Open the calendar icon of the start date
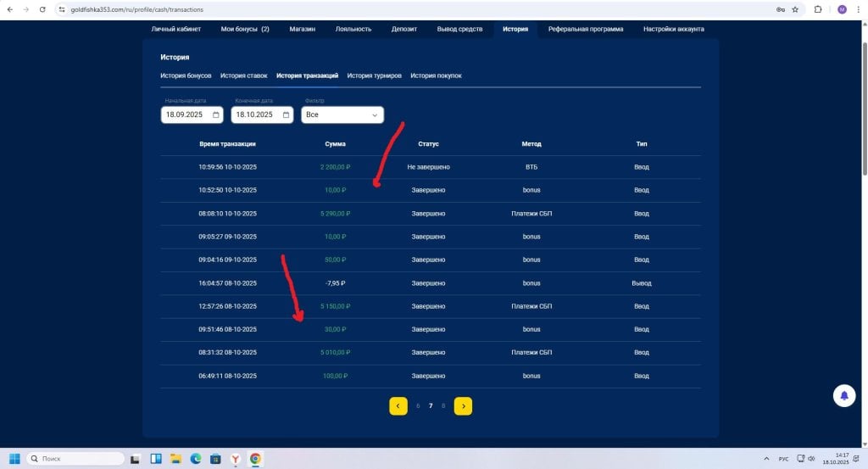Image resolution: width=868 pixels, height=469 pixels. 216,114
